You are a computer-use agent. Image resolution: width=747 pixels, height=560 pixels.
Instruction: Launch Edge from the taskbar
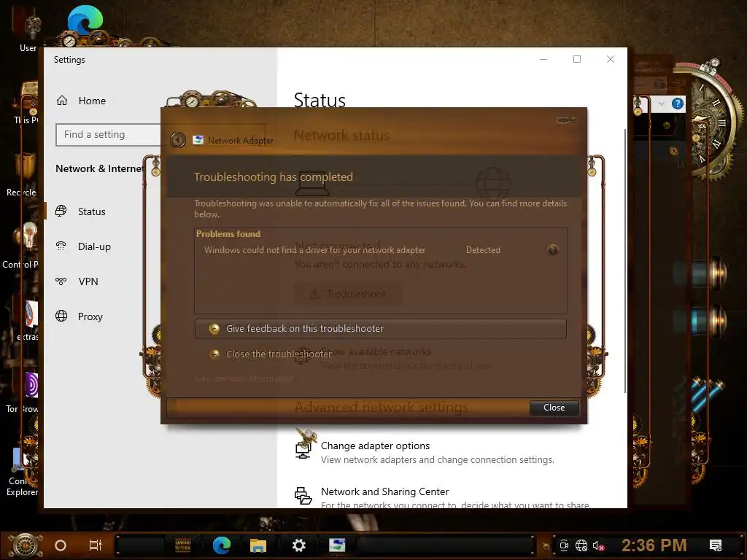click(222, 545)
